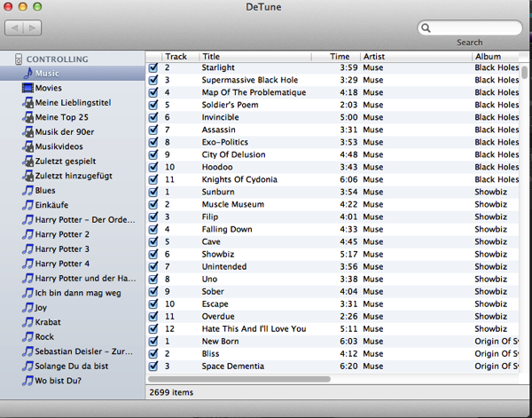
Task: Open Harry Potter - Der Orde... playlist
Action: click(85, 220)
